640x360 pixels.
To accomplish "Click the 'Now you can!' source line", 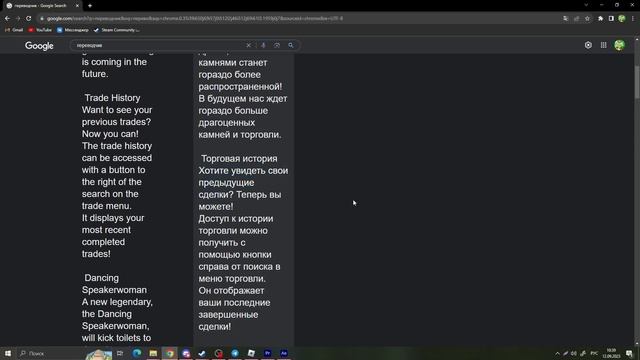I will coord(110,134).
